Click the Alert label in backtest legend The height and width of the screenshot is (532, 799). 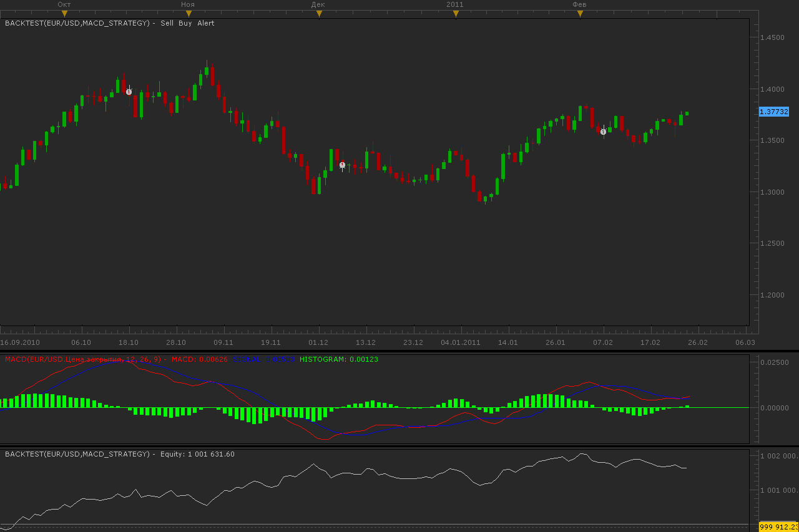pos(206,23)
